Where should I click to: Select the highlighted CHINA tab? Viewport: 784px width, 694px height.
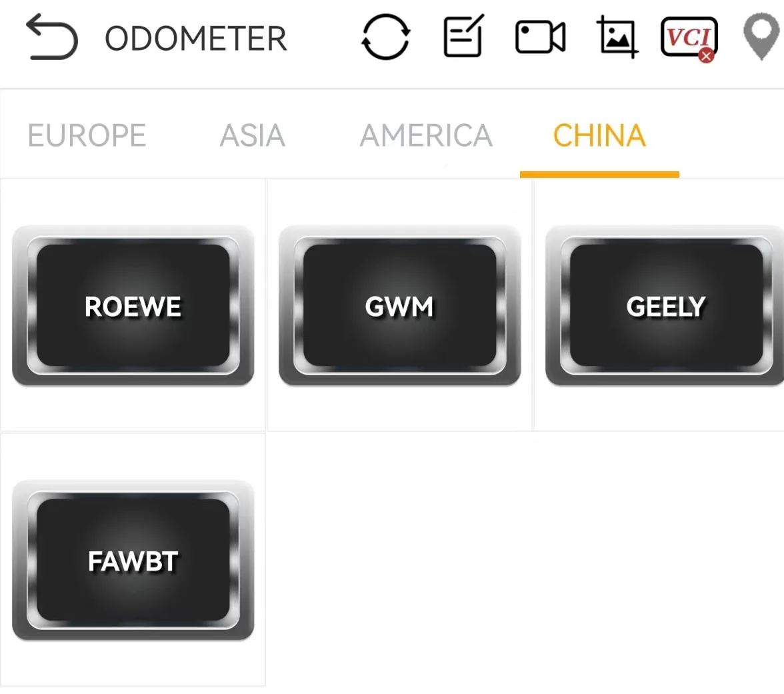[599, 135]
